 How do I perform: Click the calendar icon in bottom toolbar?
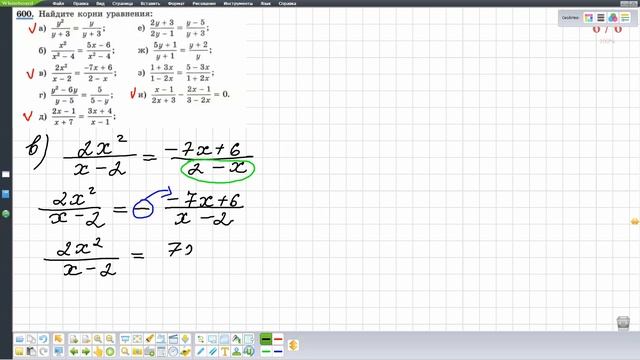click(x=161, y=351)
